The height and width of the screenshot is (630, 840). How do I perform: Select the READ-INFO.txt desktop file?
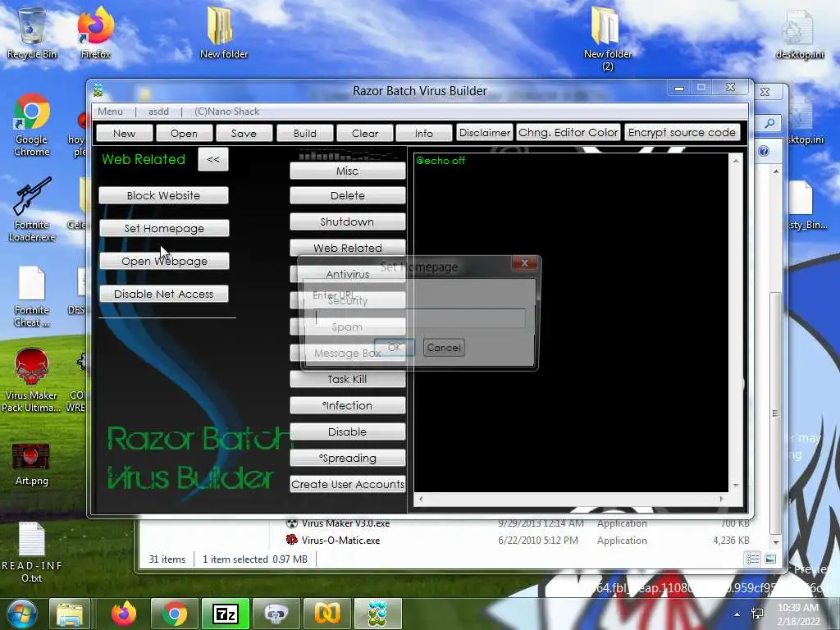(32, 552)
